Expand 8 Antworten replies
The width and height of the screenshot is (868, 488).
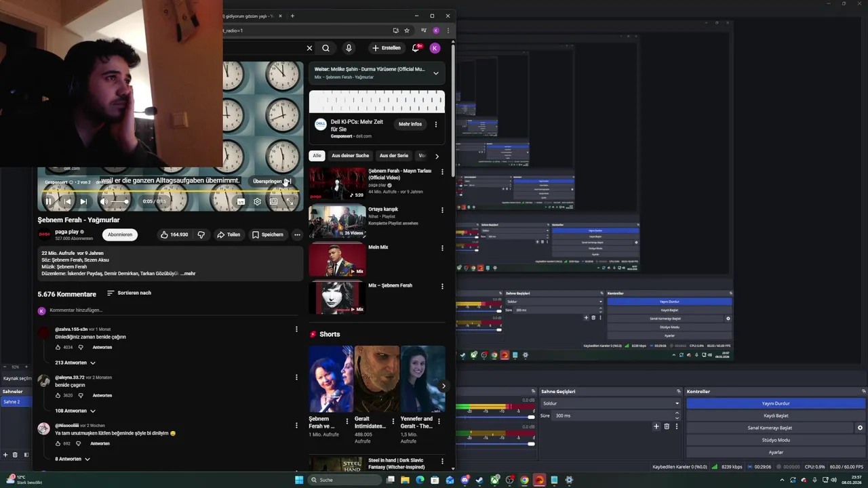click(73, 459)
